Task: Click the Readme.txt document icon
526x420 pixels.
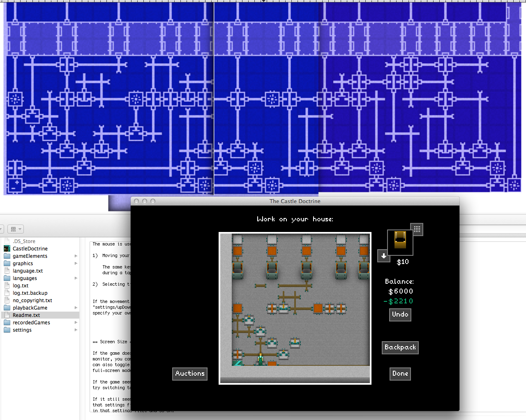Action: (x=7, y=315)
